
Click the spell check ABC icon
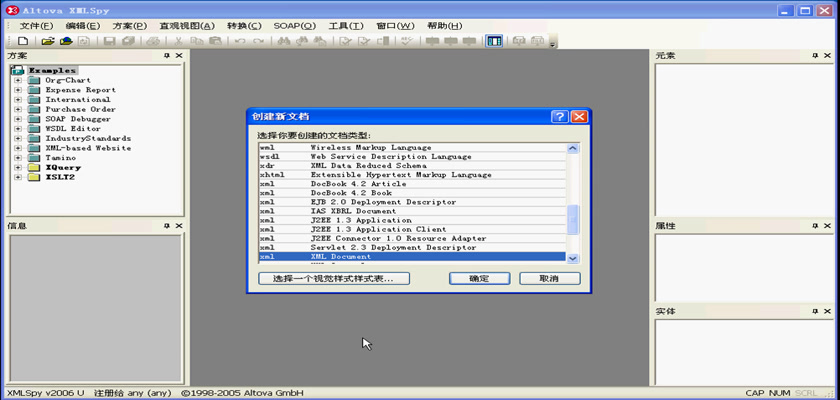(407, 41)
